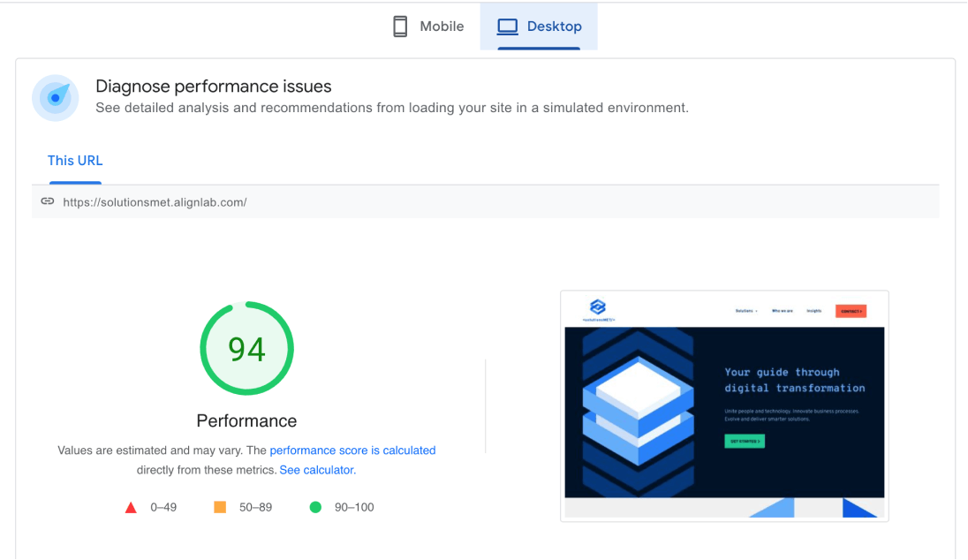Open the See calculator link
Screen dimensions: 968x560
pyautogui.click(x=317, y=470)
